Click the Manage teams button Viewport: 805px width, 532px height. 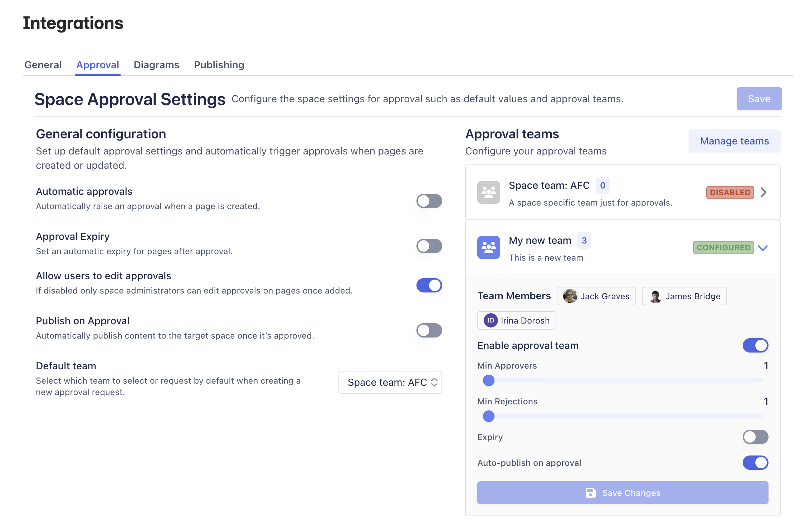734,141
